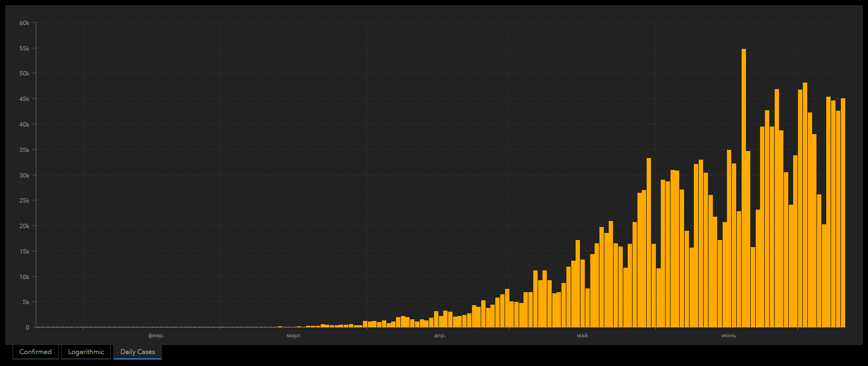The height and width of the screenshot is (366, 868).
Task: Click the апр. label on the x-axis
Action: [x=440, y=336]
